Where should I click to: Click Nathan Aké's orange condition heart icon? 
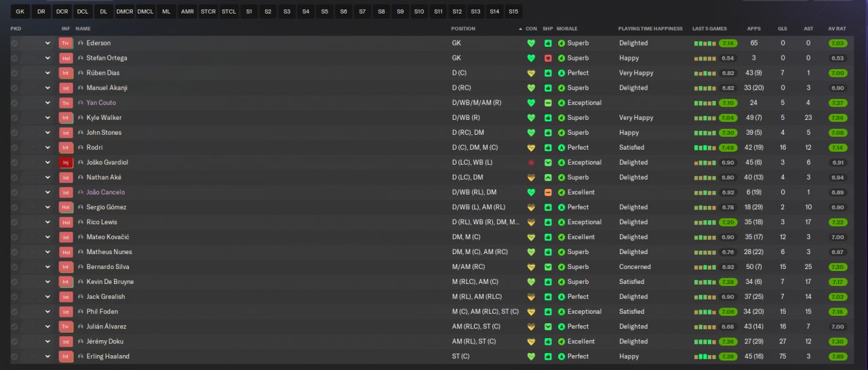pos(531,177)
